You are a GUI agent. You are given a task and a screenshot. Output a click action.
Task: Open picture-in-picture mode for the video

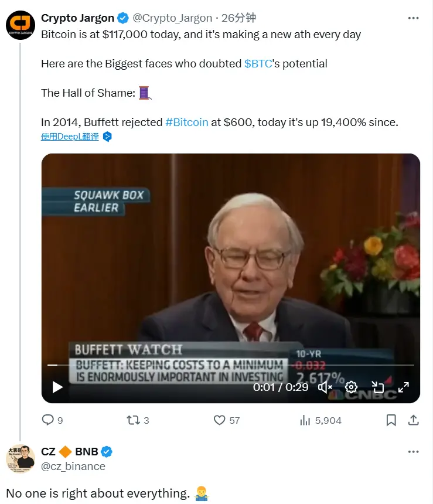coord(378,387)
